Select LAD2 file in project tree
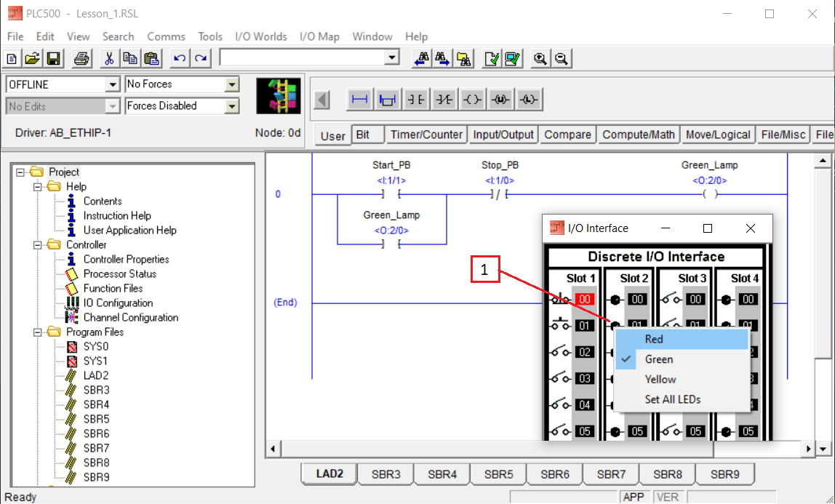Screen dimensions: 835x504 96,376
